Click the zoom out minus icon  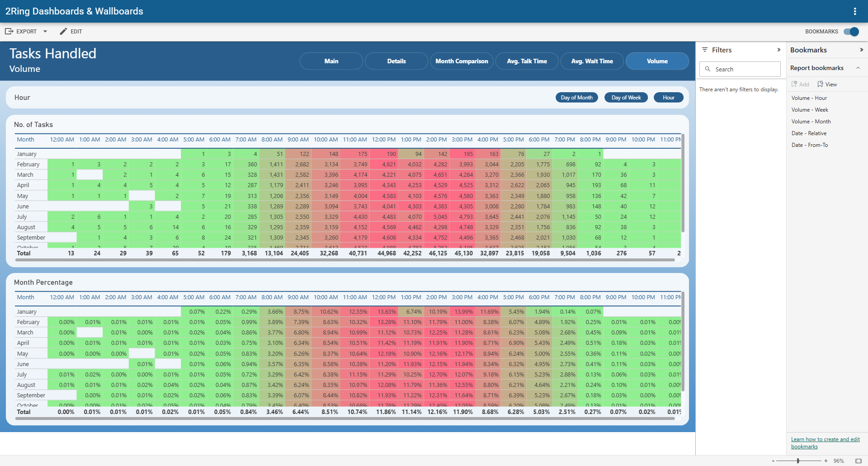click(773, 461)
